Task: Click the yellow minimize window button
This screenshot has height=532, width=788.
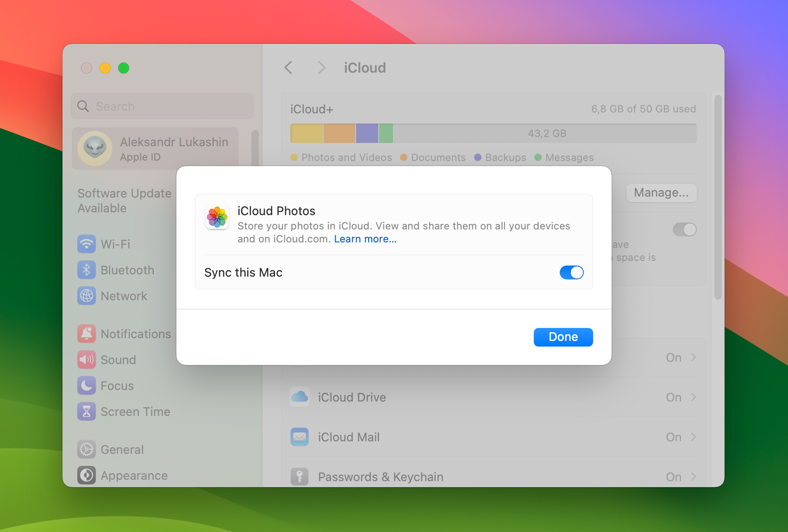Action: (105, 68)
